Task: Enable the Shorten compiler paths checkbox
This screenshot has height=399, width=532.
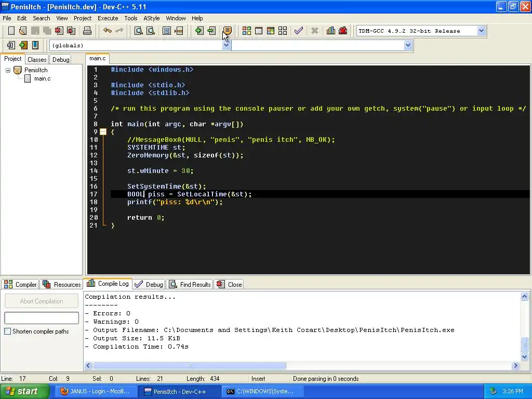Action: point(7,331)
